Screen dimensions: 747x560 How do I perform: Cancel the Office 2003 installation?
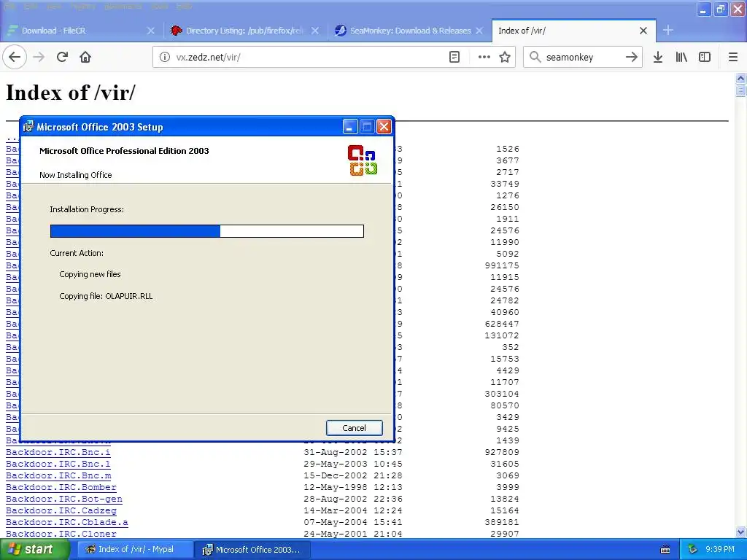click(x=354, y=427)
